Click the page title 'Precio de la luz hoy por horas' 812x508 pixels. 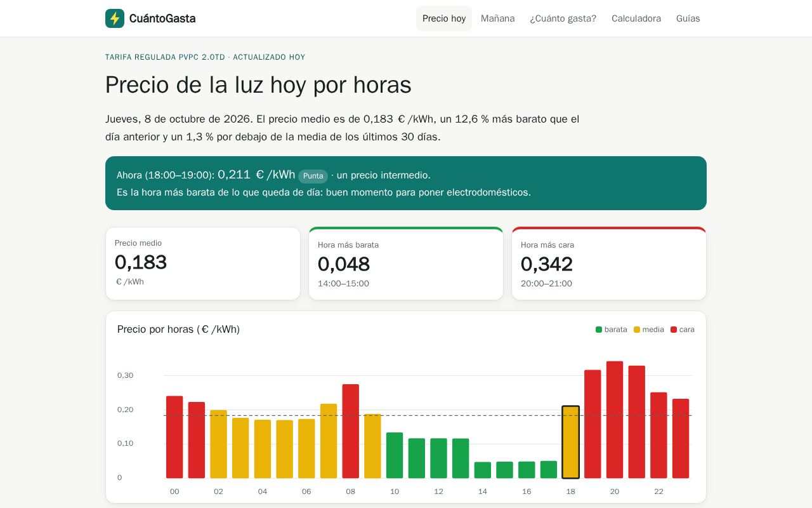click(x=258, y=85)
